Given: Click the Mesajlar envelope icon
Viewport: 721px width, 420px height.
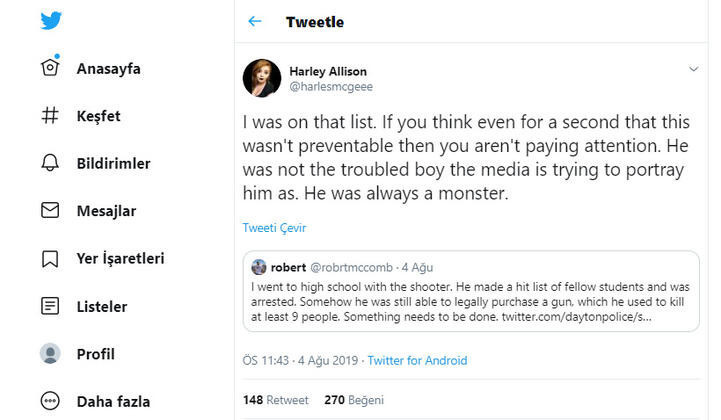Looking at the screenshot, I should 50,211.
